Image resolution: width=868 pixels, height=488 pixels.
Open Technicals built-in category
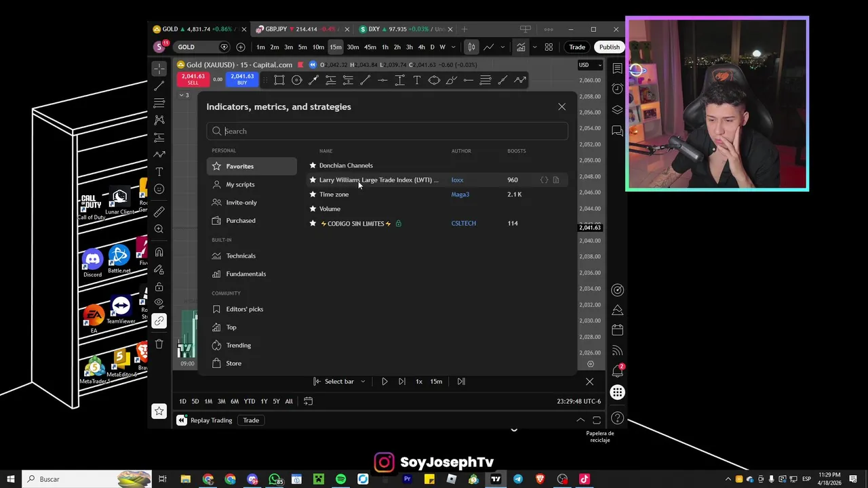(x=252, y=256)
